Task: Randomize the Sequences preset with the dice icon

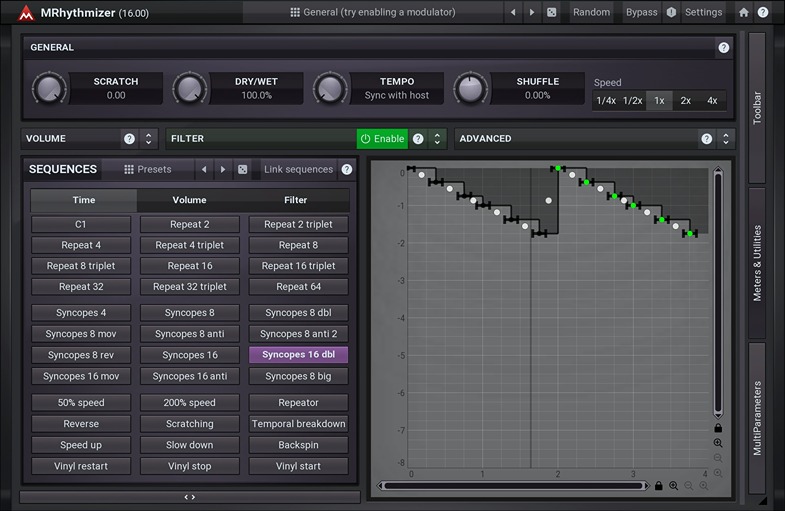Action: pos(242,170)
